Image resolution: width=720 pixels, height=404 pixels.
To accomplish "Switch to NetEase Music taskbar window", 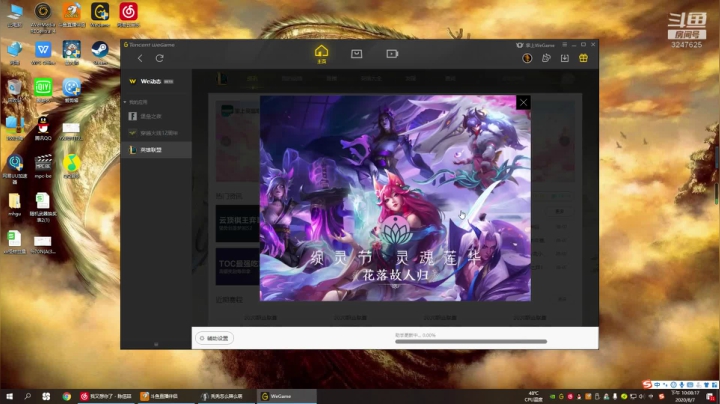I will [x=107, y=396].
